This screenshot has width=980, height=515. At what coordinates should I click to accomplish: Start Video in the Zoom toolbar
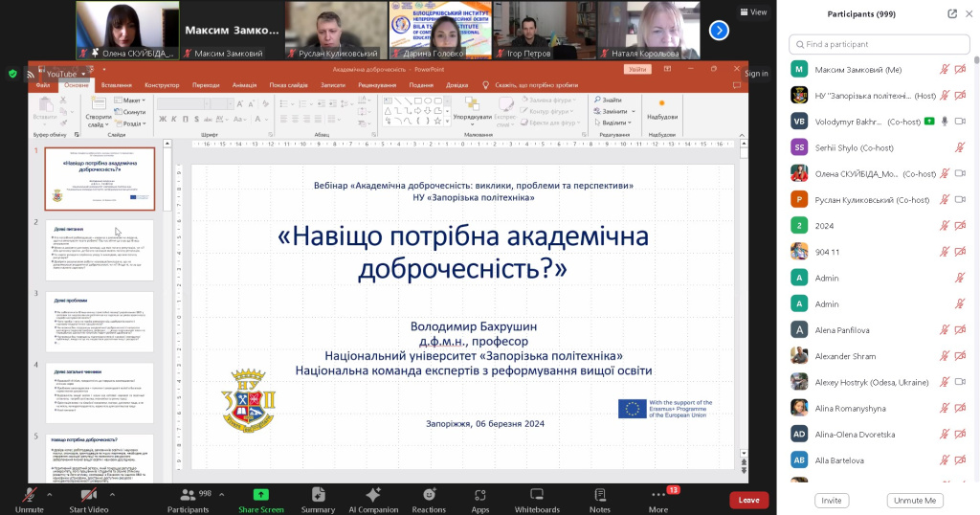pyautogui.click(x=88, y=500)
